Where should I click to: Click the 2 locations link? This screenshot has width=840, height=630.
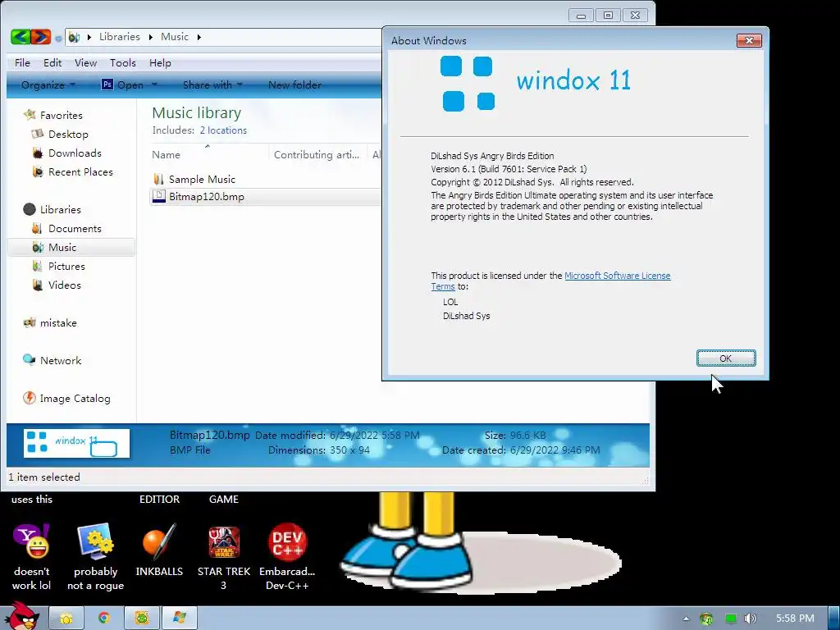click(223, 130)
